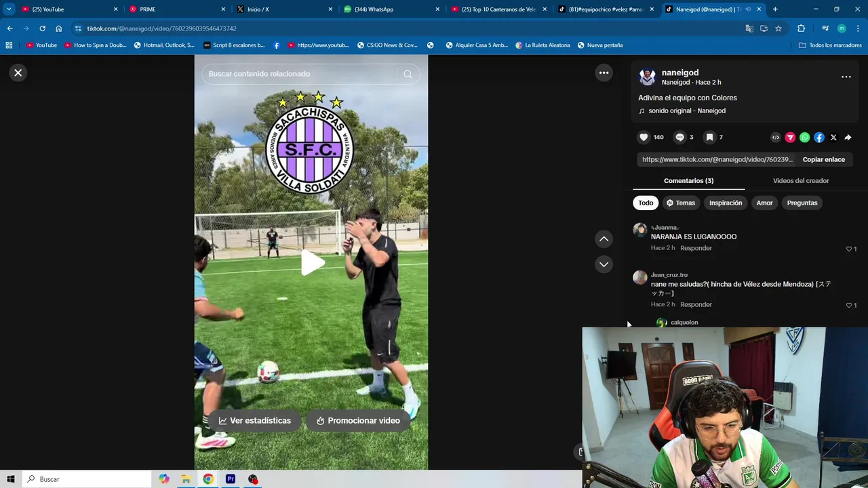The height and width of the screenshot is (488, 868).
Task: Reload the page
Action: point(42,28)
